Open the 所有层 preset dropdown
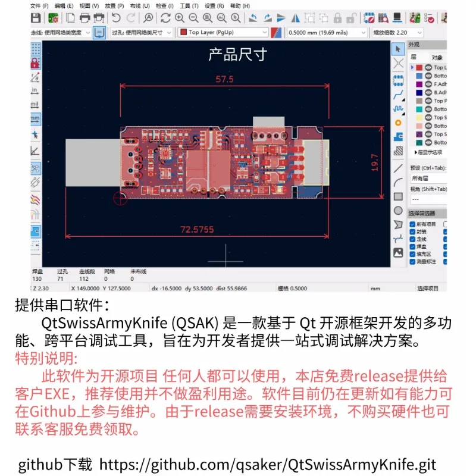The height and width of the screenshot is (476, 476). coord(428,178)
